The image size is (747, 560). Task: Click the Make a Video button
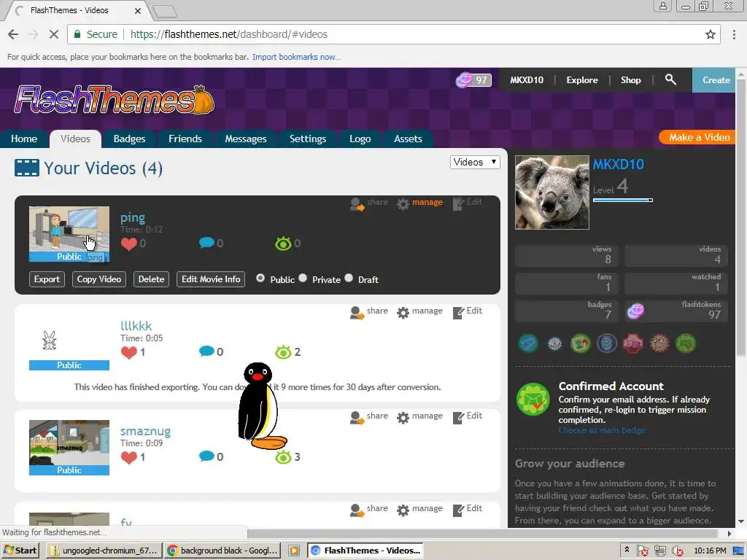[x=699, y=137]
